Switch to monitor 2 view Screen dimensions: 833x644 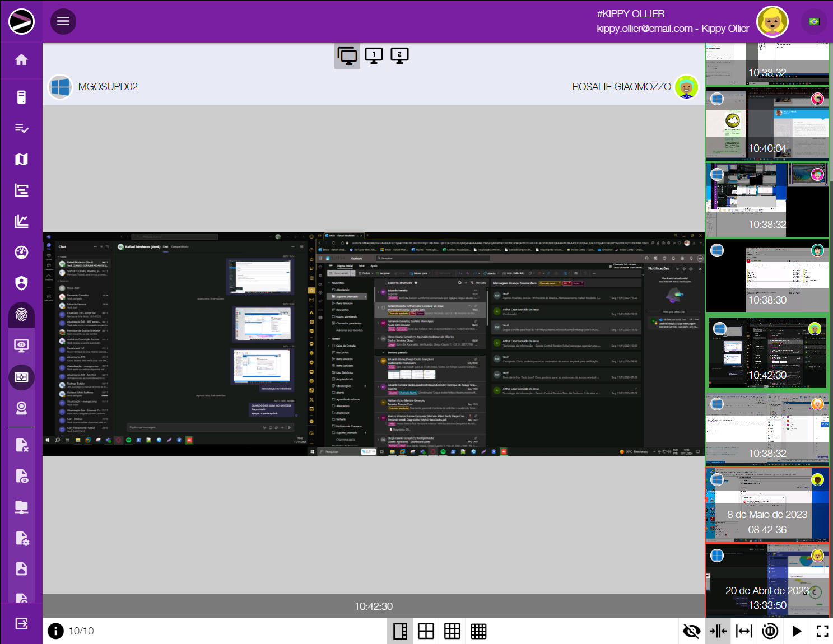pos(399,55)
